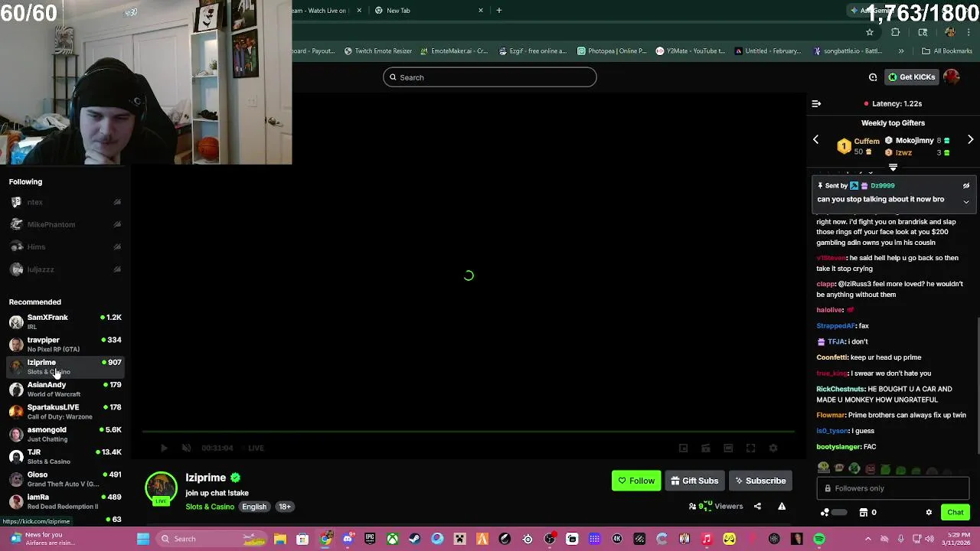Bookmark this page with the star icon
This screenshot has height=551, width=980.
(x=870, y=32)
